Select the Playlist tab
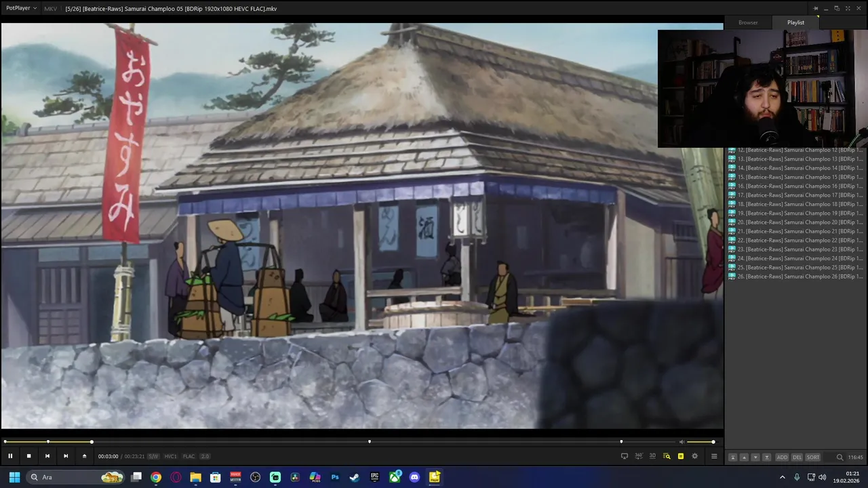868x488 pixels. pyautogui.click(x=795, y=22)
